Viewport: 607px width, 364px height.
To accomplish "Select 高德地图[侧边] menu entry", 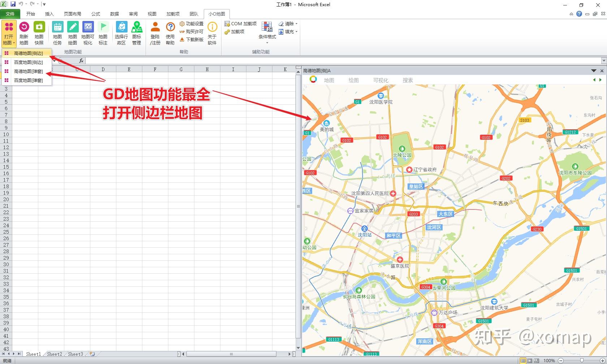I will [27, 53].
